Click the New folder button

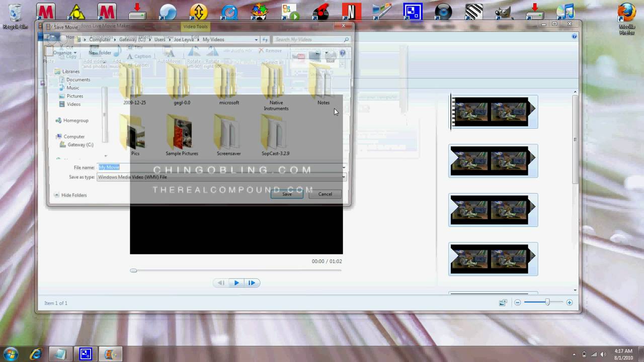click(x=100, y=53)
